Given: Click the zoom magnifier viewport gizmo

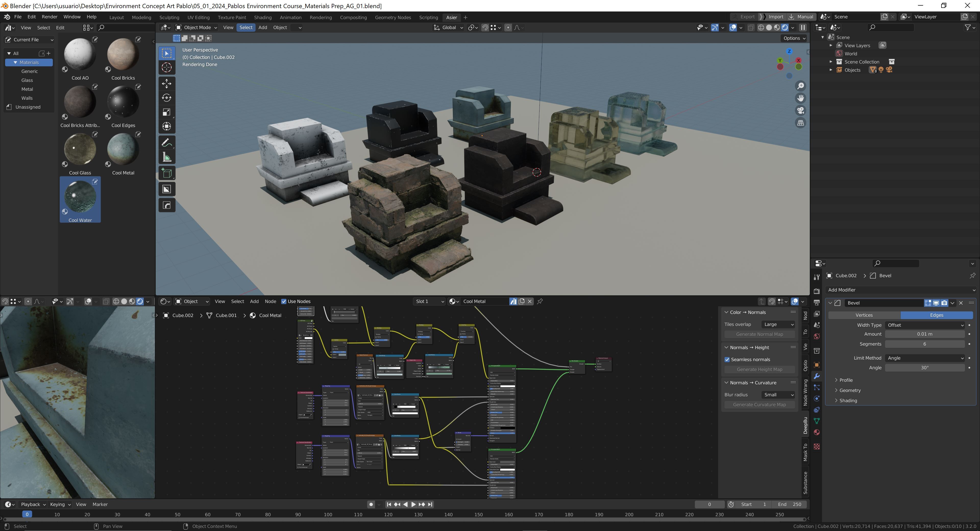Looking at the screenshot, I should [x=800, y=86].
